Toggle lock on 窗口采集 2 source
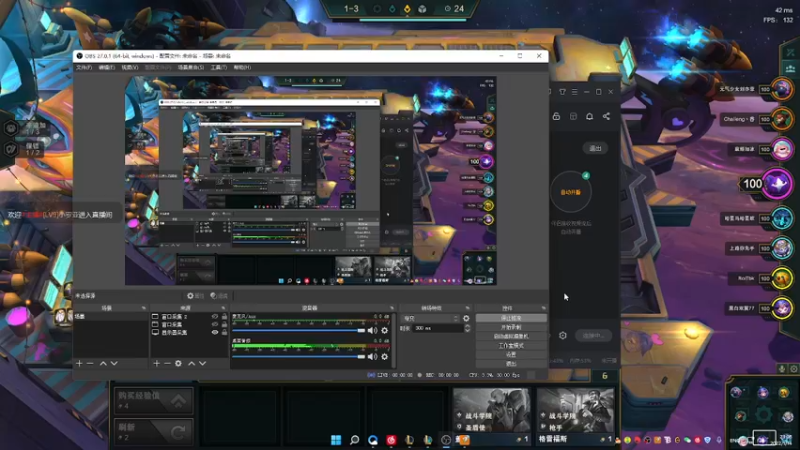800x450 pixels. 224,317
